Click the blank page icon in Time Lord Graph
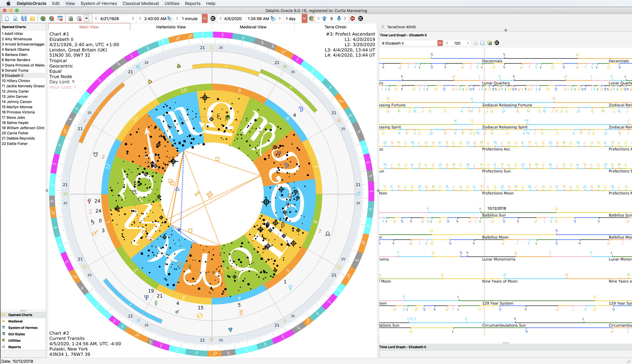Screen dimensions: 632x364 point(482,43)
